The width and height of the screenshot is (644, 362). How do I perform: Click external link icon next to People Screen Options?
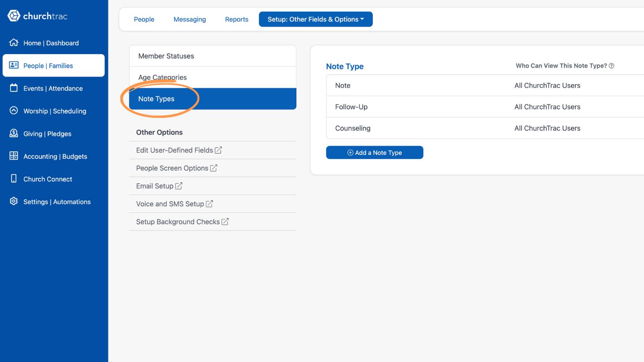(x=214, y=168)
